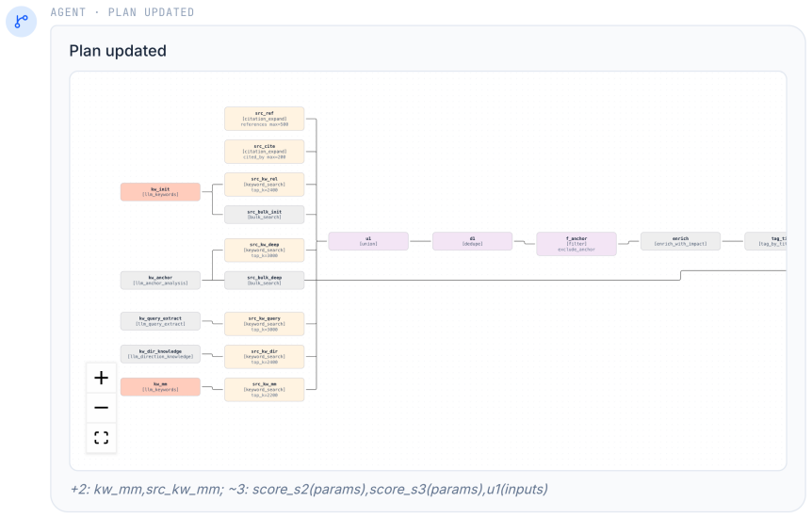Select the src_bulk_deep node
Screen dimensions: 812x518
tap(264, 281)
